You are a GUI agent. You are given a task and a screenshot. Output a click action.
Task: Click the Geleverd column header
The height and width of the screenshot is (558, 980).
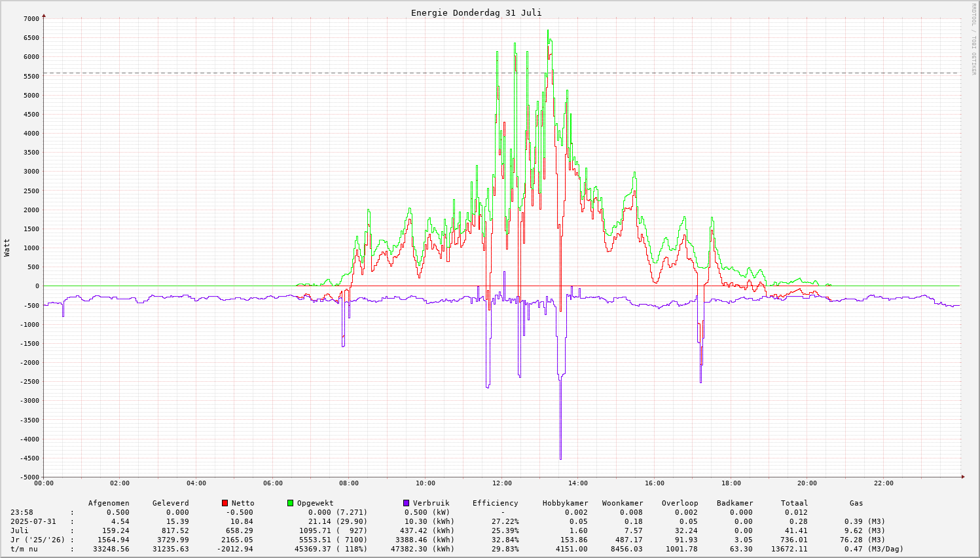(x=170, y=503)
